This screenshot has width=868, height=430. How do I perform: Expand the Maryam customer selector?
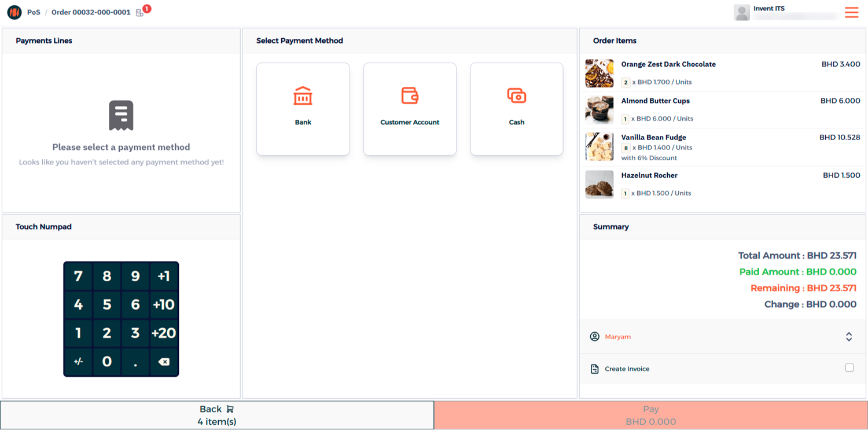tap(848, 337)
